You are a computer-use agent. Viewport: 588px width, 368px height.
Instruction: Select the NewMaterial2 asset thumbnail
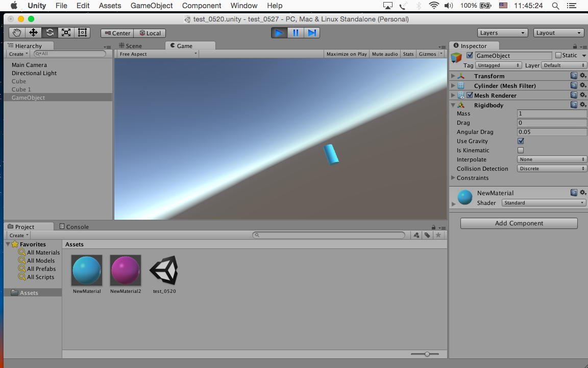(126, 270)
